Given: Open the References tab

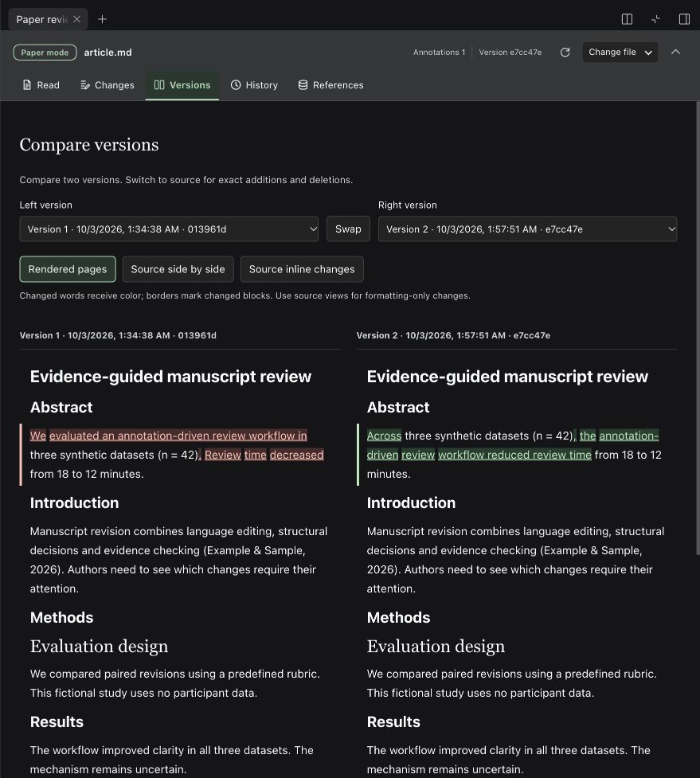Looking at the screenshot, I should tap(331, 85).
